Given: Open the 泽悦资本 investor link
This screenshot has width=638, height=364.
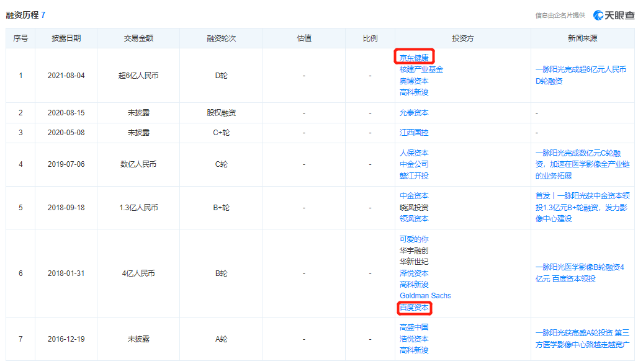Looking at the screenshot, I should click(x=414, y=273).
